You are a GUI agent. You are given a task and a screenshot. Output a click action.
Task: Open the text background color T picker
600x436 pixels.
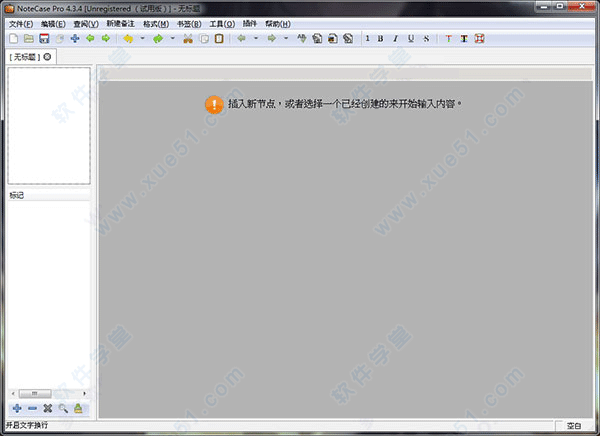(x=464, y=38)
